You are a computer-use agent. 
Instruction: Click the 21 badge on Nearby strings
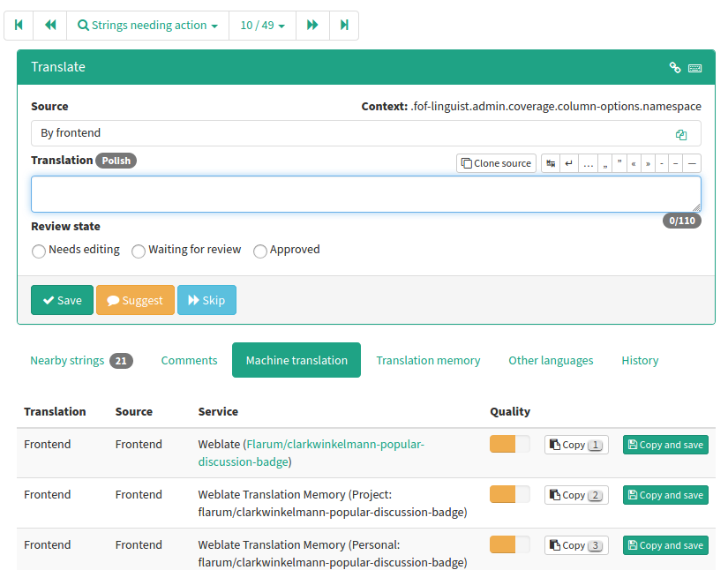click(x=121, y=361)
